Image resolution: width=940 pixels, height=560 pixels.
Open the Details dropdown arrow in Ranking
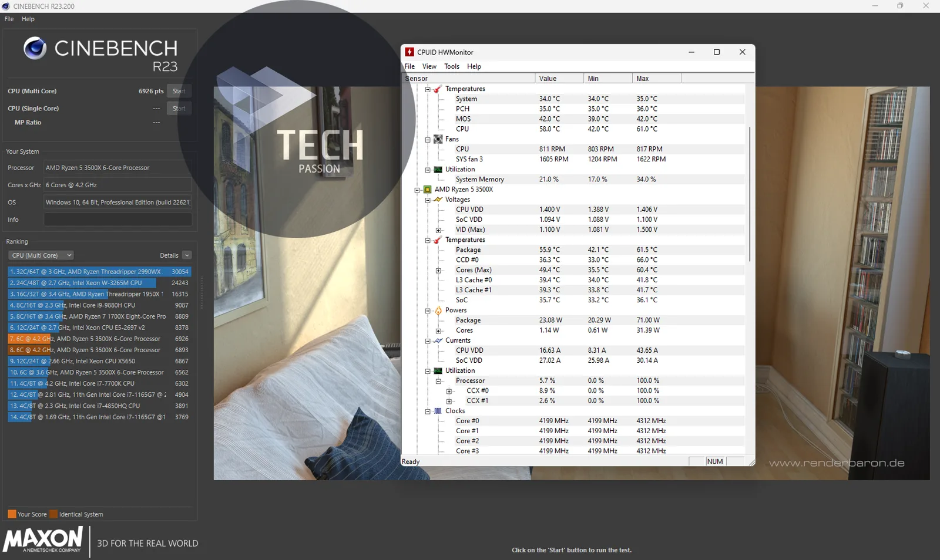pyautogui.click(x=187, y=255)
